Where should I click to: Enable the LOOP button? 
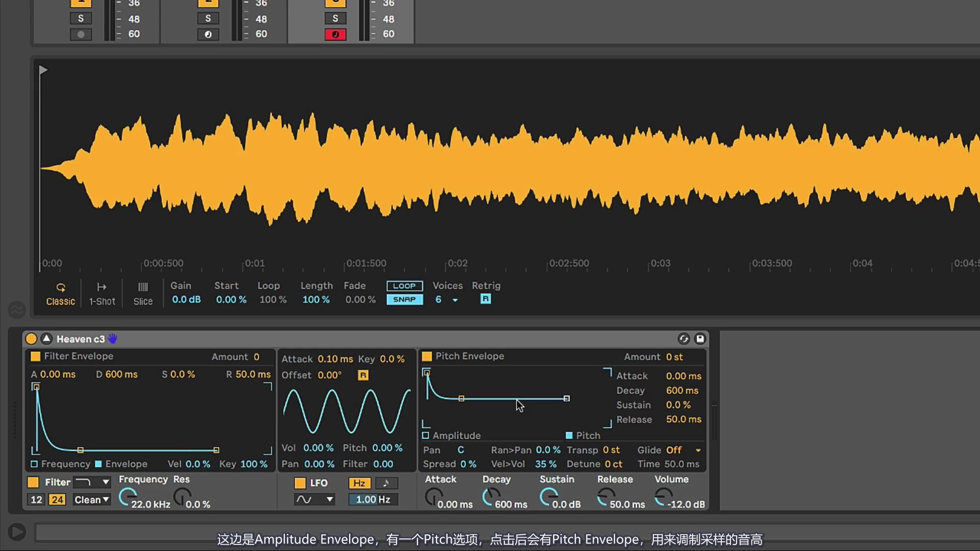404,286
